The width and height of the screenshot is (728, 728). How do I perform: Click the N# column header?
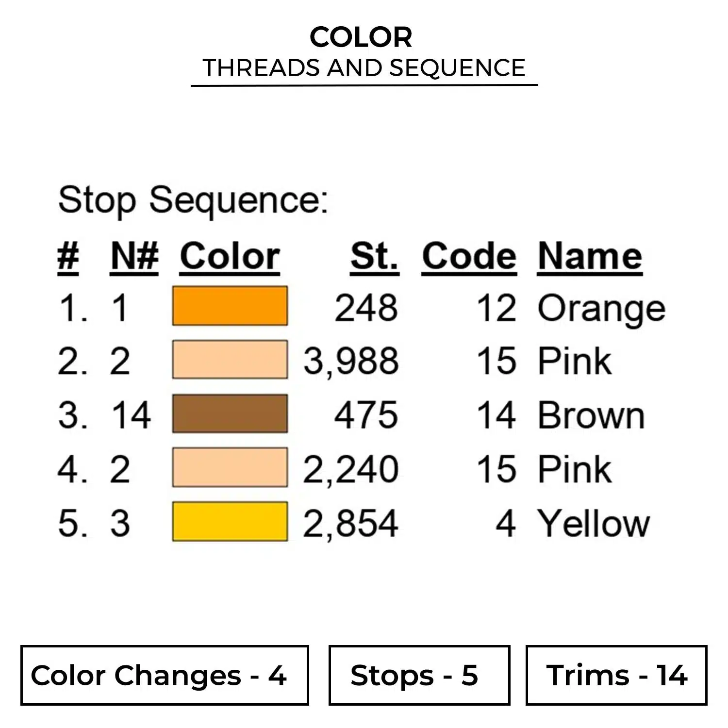click(134, 256)
